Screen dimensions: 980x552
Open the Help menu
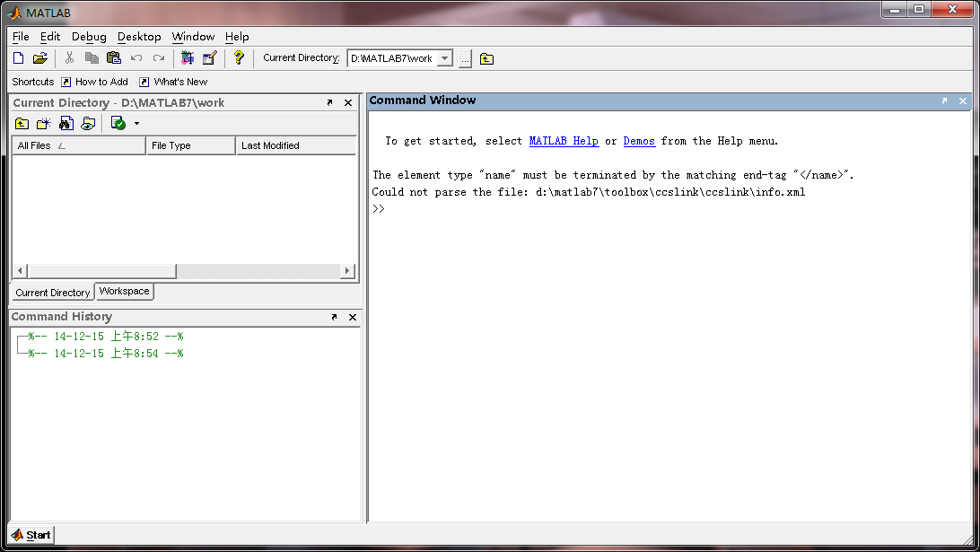[237, 36]
